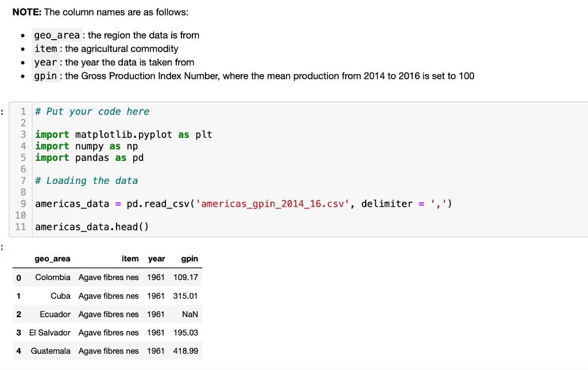This screenshot has height=370, width=588.
Task: Click line number 9 in the gutter
Action: pos(22,203)
